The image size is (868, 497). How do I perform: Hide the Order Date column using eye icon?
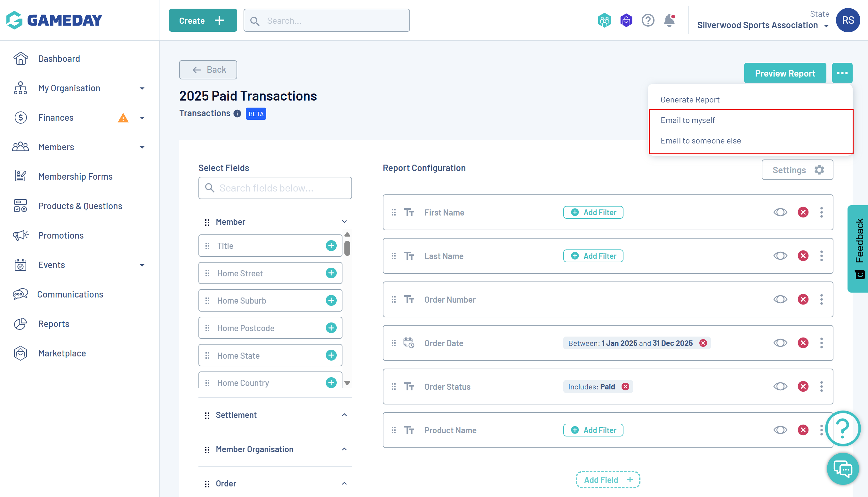780,343
